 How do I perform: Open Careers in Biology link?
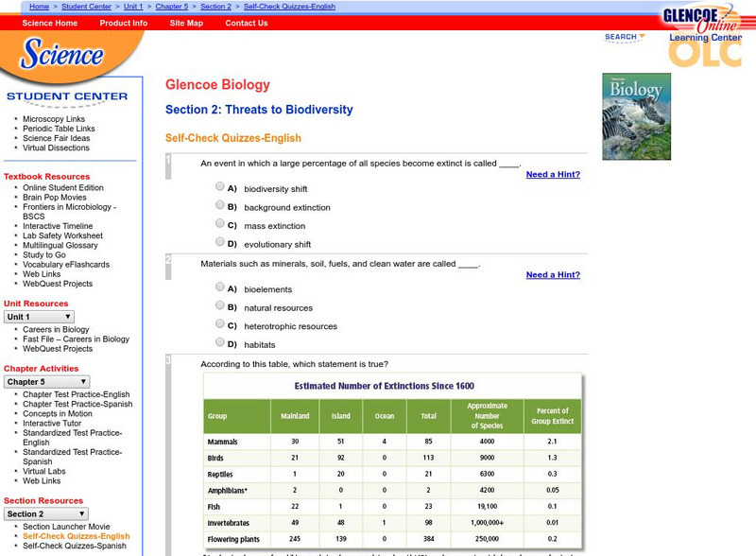coord(56,329)
